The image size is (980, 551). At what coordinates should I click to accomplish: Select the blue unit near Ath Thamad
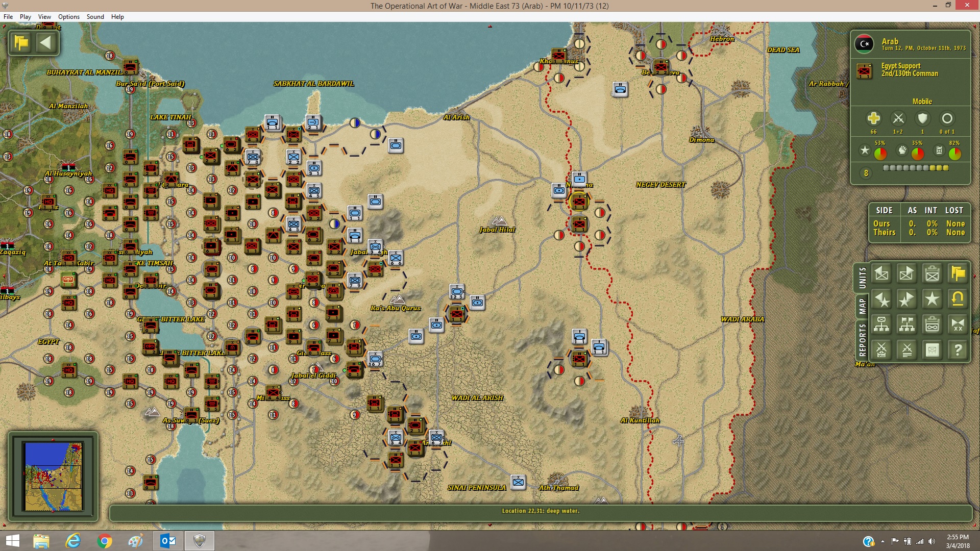[x=518, y=482]
